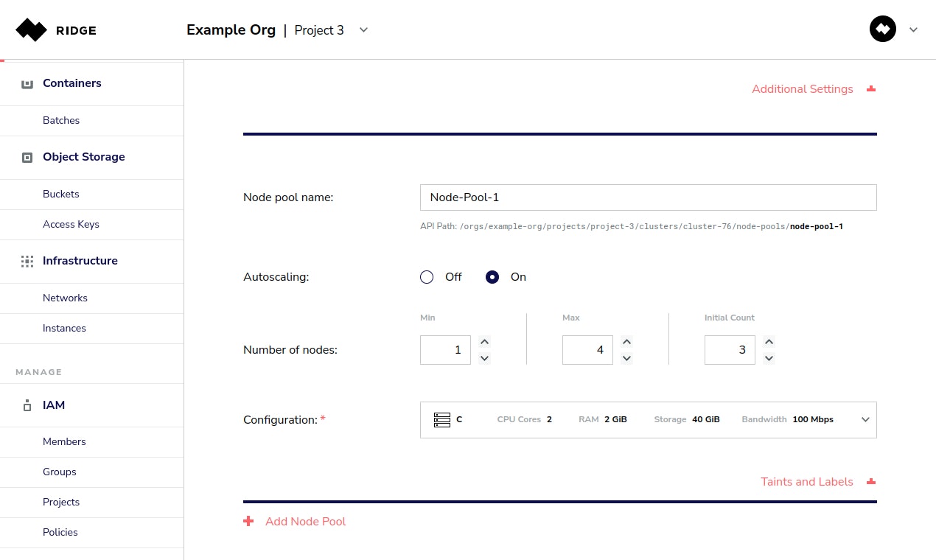Expand Taints and Labels section

click(870, 482)
